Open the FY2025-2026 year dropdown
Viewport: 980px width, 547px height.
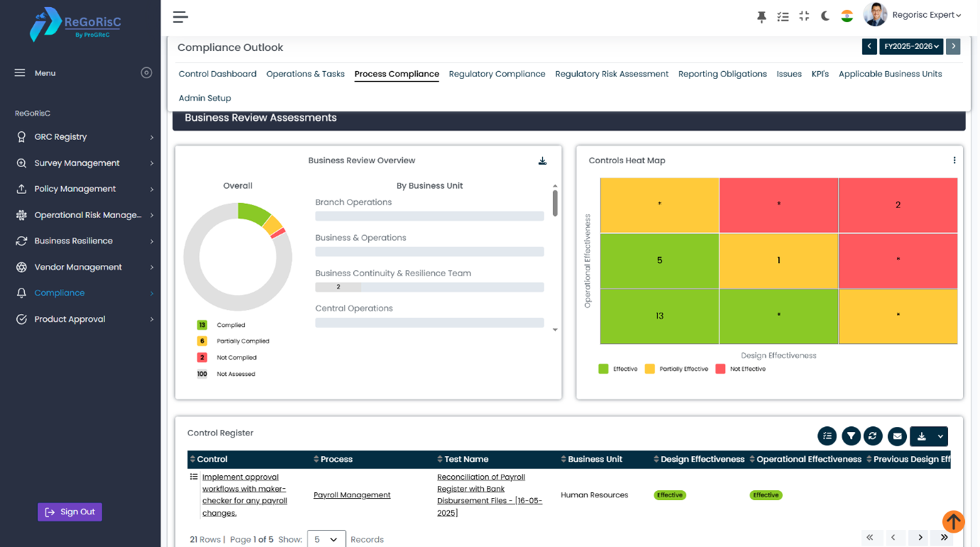tap(911, 46)
